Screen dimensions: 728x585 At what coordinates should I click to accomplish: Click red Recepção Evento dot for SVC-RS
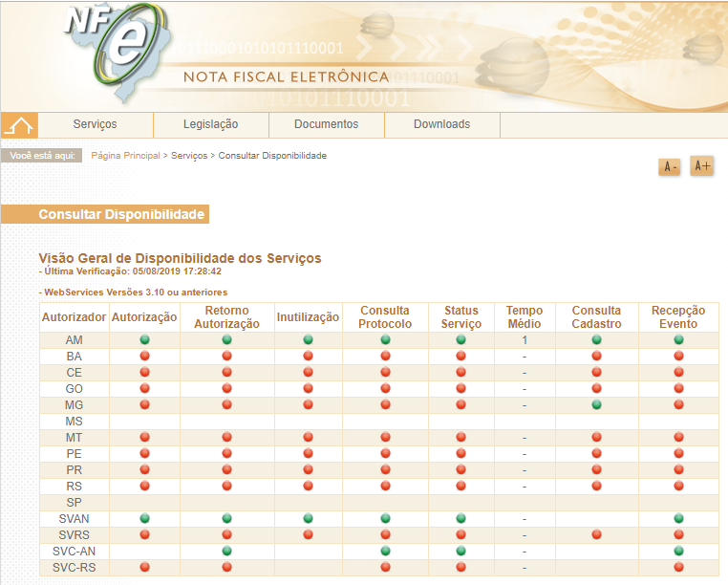tap(678, 567)
